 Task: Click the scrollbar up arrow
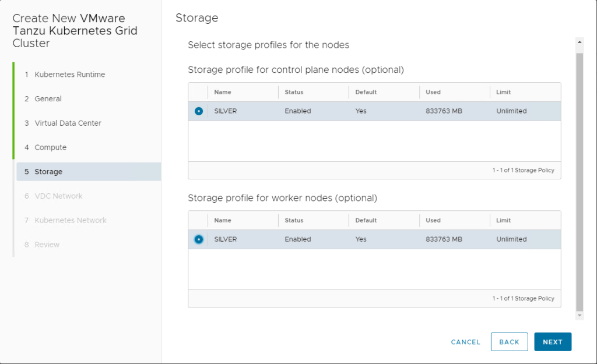580,42
